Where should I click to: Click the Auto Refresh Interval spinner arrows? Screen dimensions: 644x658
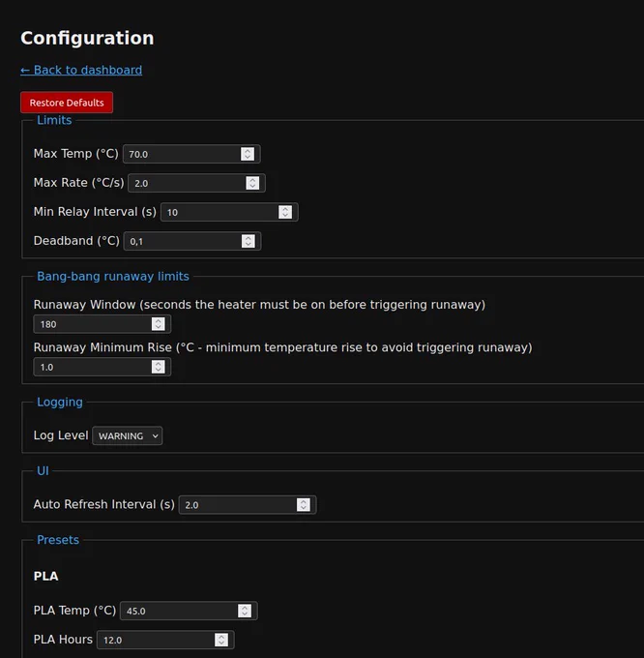point(304,504)
